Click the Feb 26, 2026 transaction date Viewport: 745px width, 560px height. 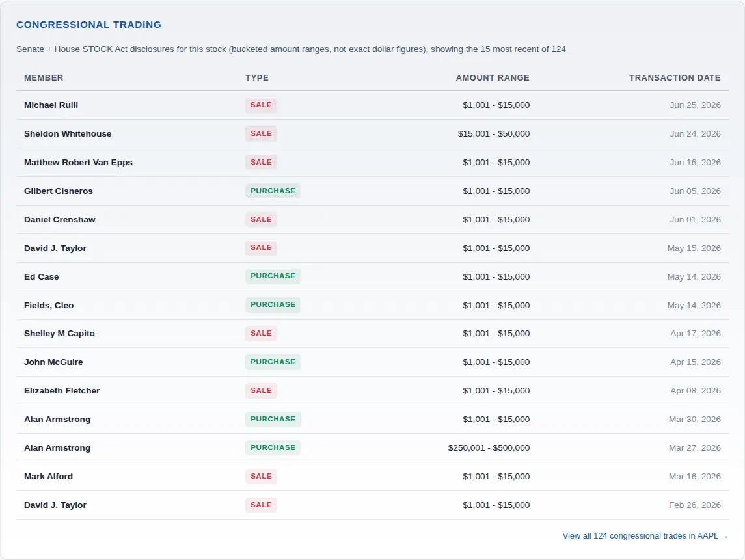(x=695, y=505)
